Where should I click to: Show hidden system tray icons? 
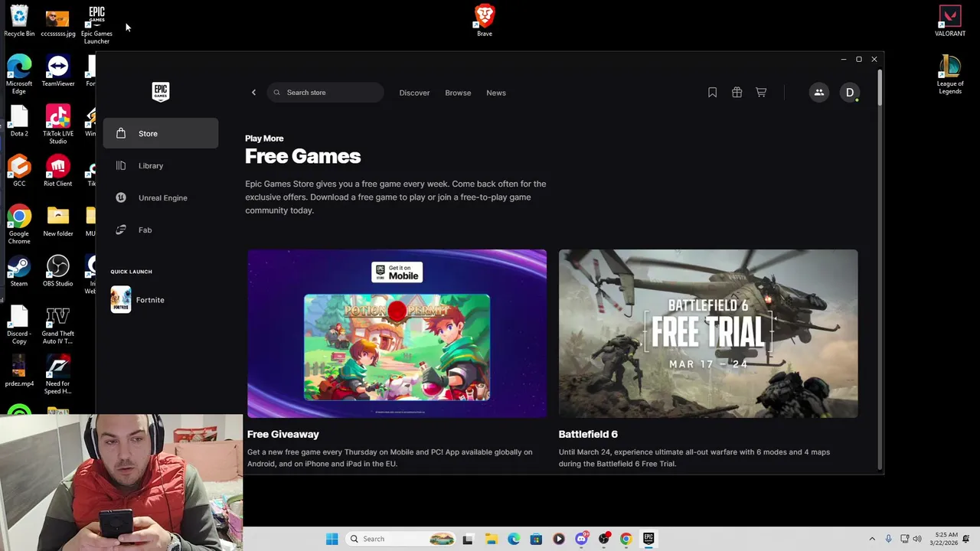[871, 539]
